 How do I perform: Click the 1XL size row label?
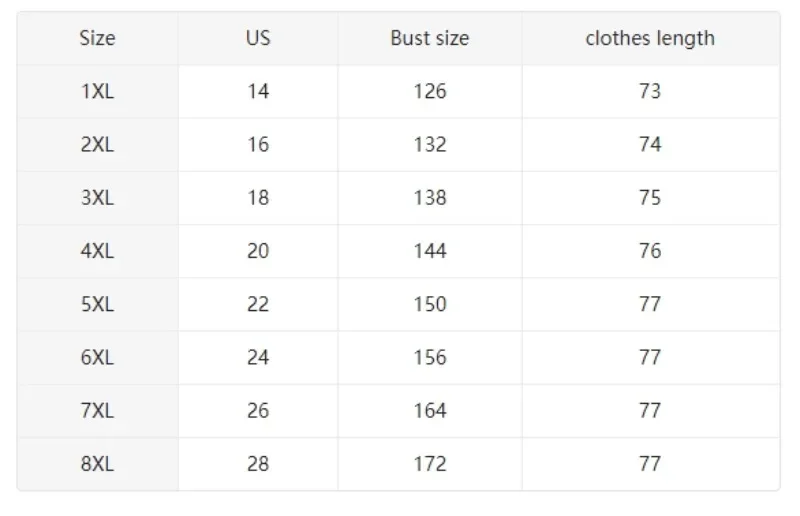97,91
